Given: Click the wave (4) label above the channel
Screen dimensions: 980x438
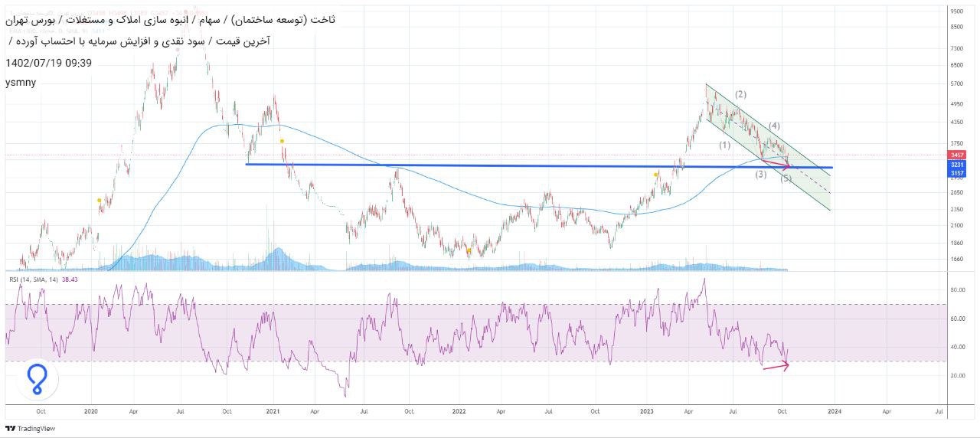Looking at the screenshot, I should pyautogui.click(x=774, y=126).
